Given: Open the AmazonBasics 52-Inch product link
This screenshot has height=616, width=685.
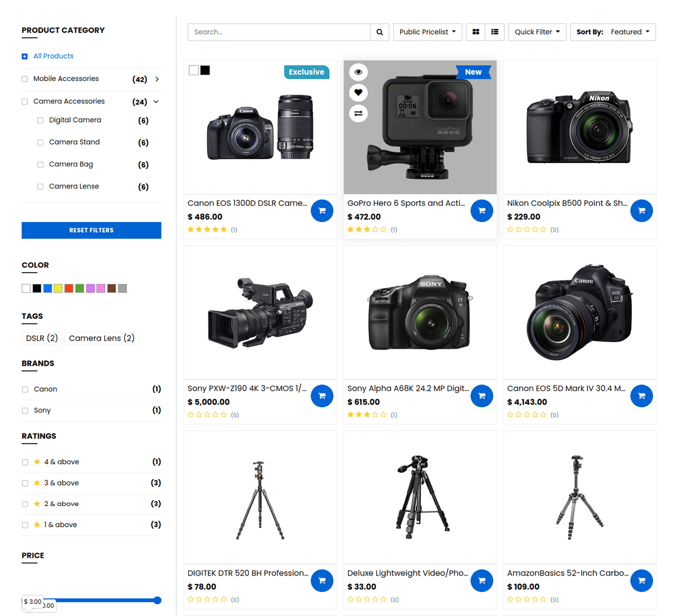Looking at the screenshot, I should (x=568, y=573).
